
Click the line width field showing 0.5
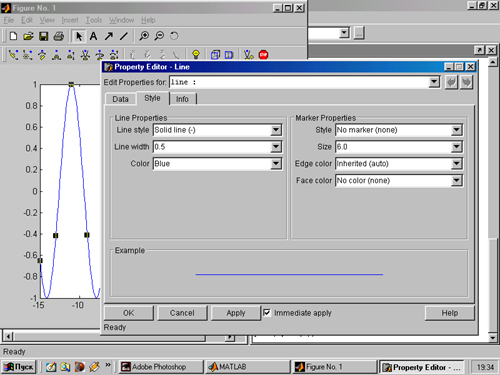pyautogui.click(x=212, y=147)
